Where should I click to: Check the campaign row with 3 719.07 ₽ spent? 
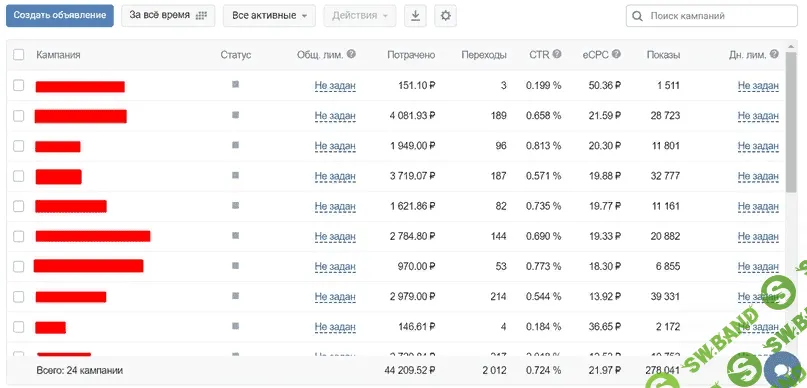tap(19, 176)
